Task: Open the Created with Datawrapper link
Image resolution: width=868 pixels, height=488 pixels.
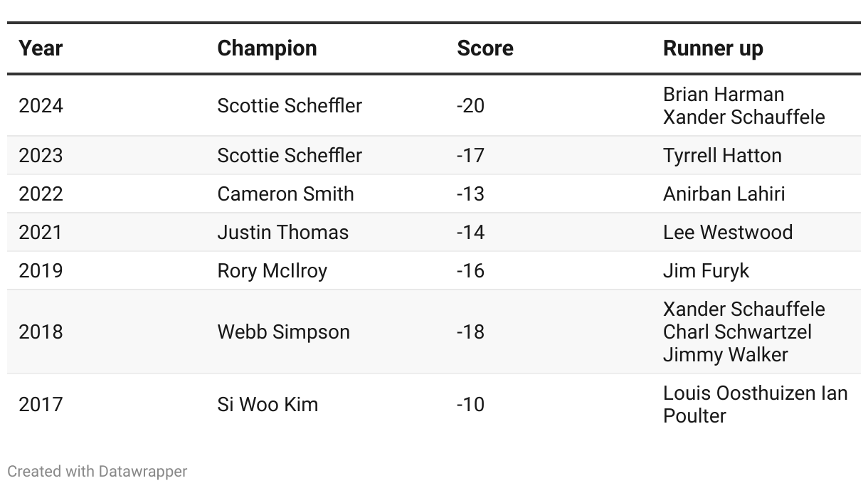Action: [x=97, y=471]
